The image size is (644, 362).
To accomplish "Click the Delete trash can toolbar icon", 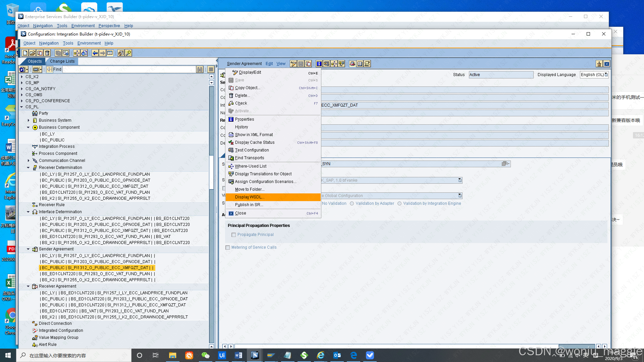I will point(47,53).
